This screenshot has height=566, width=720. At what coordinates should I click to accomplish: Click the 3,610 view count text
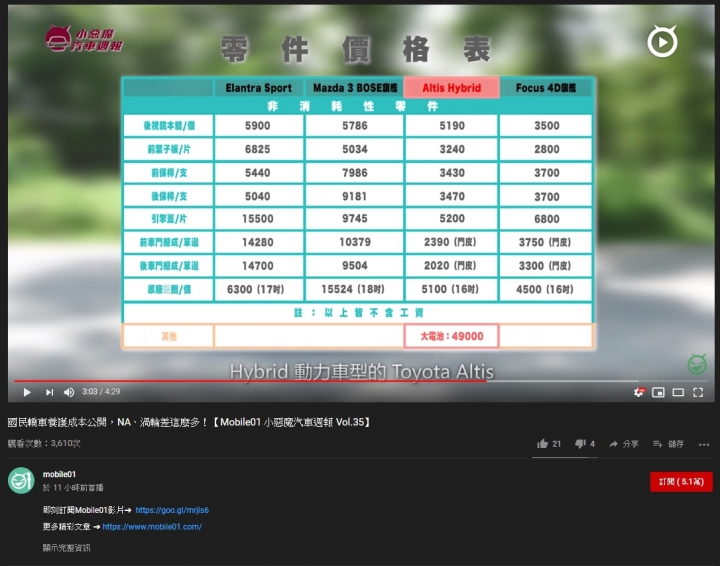coord(44,443)
